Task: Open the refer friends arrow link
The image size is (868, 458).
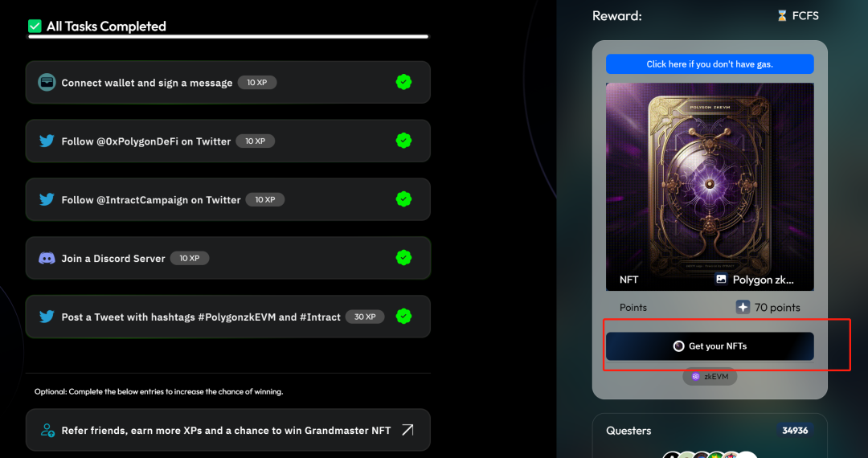Action: tap(407, 430)
